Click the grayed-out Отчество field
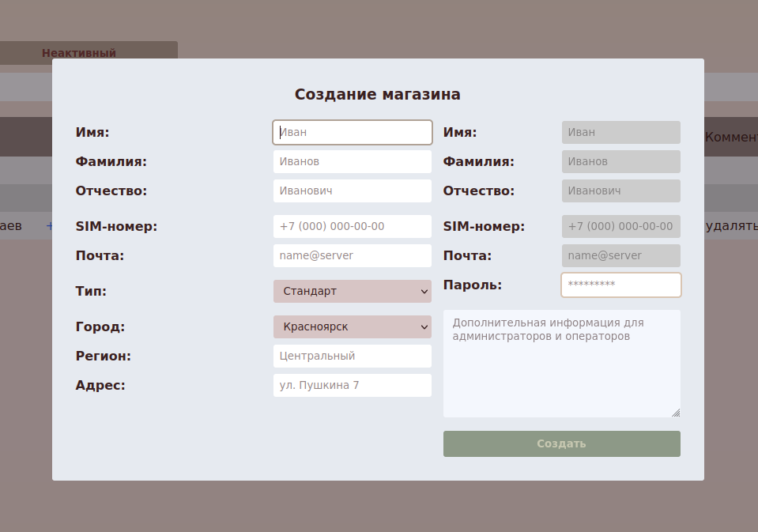The width and height of the screenshot is (758, 532). 620,191
